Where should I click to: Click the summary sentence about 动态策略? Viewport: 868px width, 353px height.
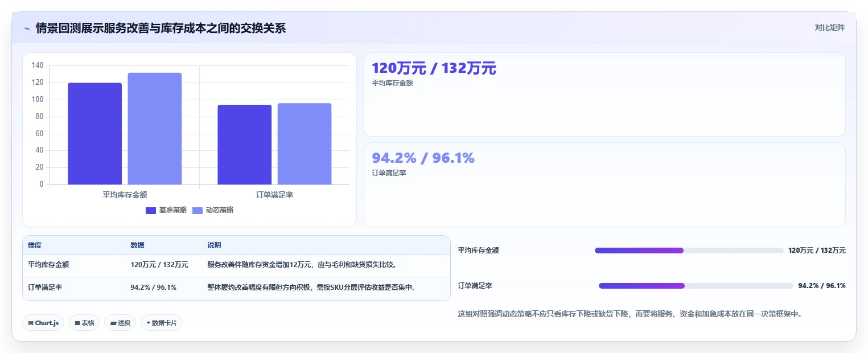(630, 314)
